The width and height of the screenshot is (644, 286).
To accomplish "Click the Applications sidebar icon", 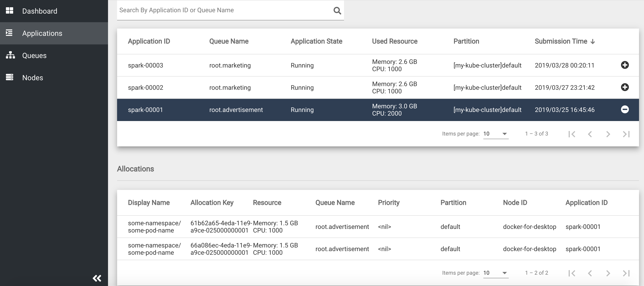I will [x=9, y=33].
